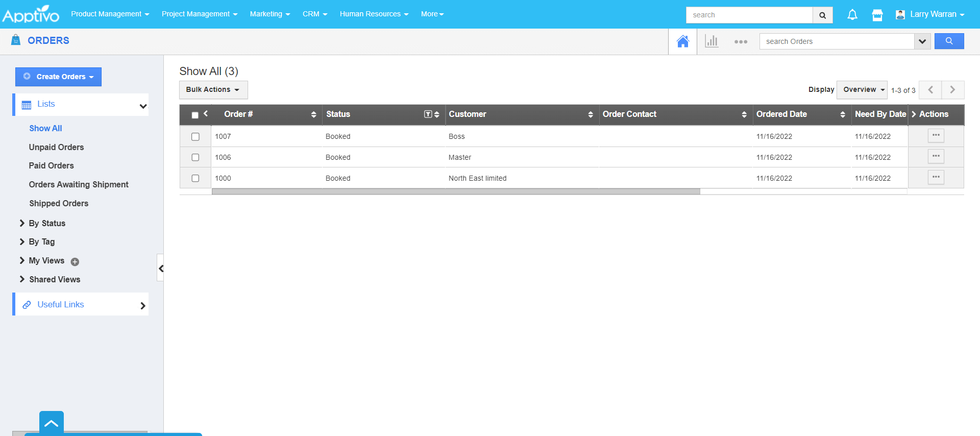This screenshot has height=436, width=980.
Task: Open the three-dots more options icon
Action: 741,42
